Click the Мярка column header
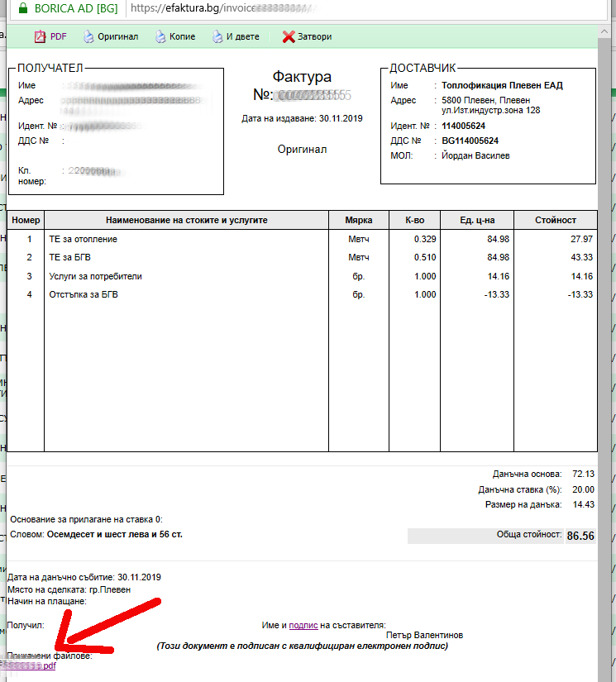 [359, 220]
